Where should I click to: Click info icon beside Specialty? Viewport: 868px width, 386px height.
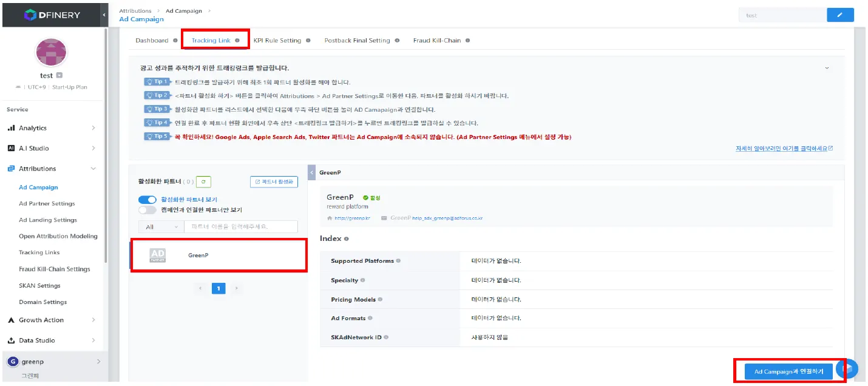click(x=362, y=280)
